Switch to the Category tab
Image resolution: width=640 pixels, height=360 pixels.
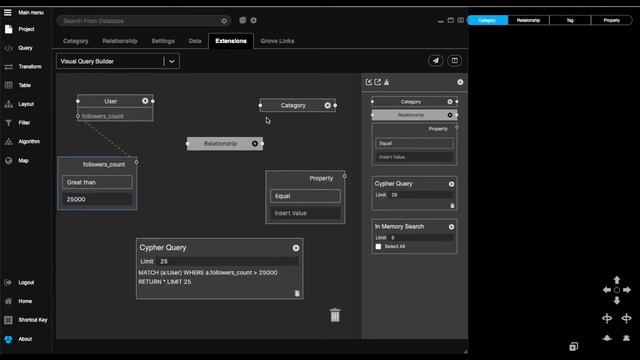(x=76, y=41)
